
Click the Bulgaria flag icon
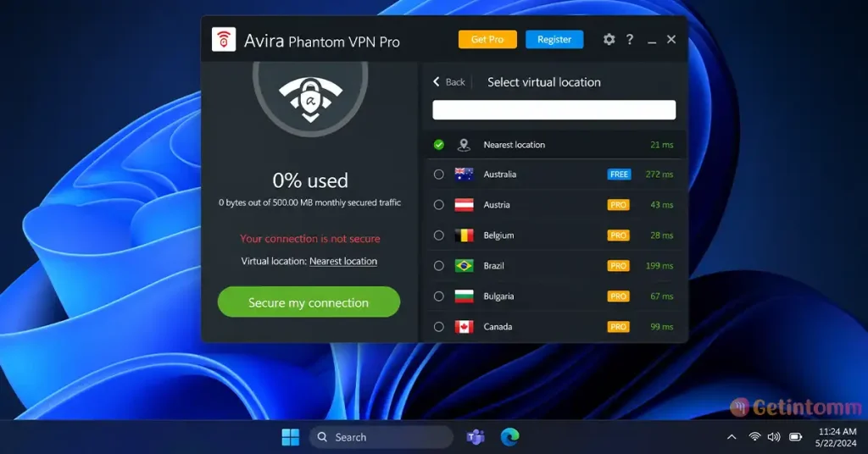[x=464, y=296]
